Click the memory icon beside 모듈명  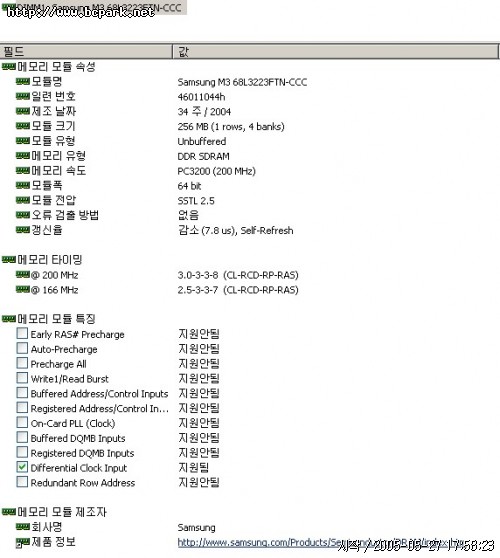(x=22, y=81)
